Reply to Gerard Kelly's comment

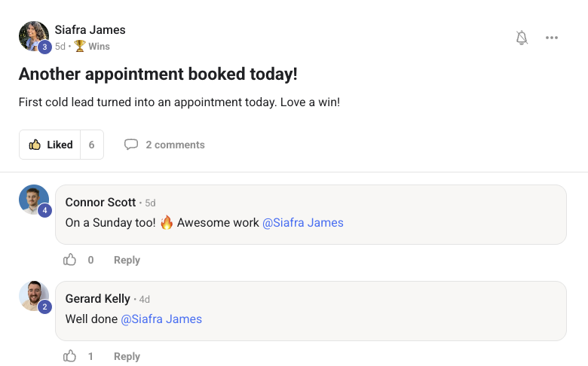point(127,356)
